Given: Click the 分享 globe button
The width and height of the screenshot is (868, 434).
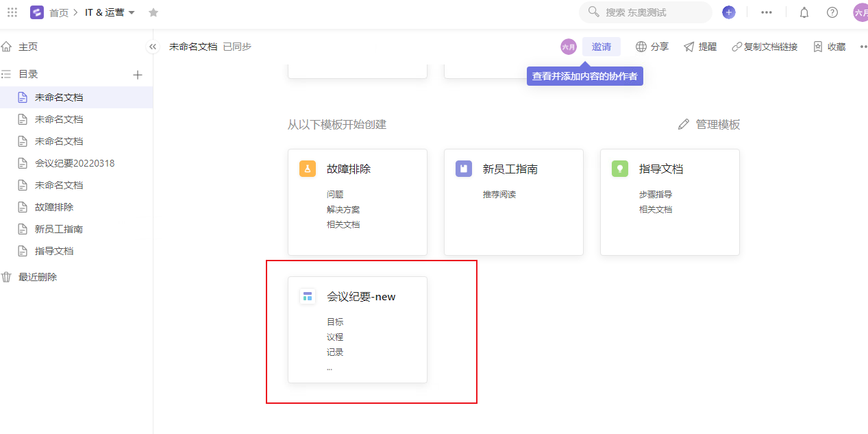Looking at the screenshot, I should (x=652, y=47).
